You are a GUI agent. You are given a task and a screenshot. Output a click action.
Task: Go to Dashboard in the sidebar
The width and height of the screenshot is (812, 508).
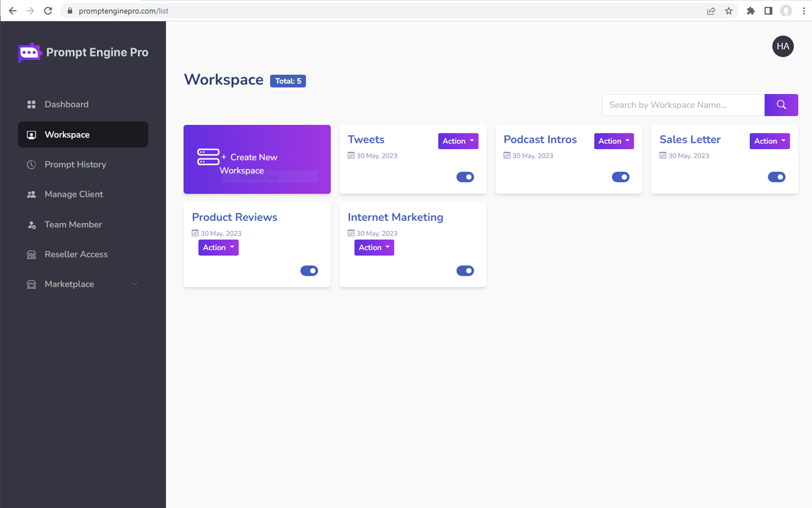[67, 104]
